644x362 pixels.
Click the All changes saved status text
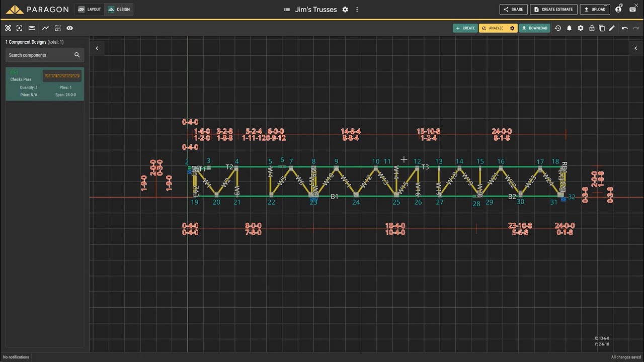pyautogui.click(x=625, y=357)
